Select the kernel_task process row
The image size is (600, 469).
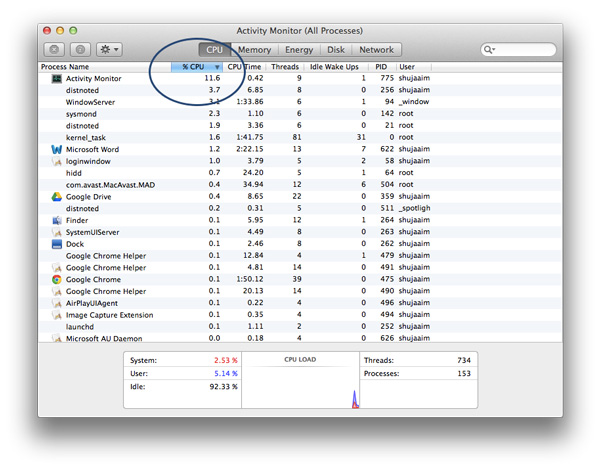pyautogui.click(x=300, y=138)
